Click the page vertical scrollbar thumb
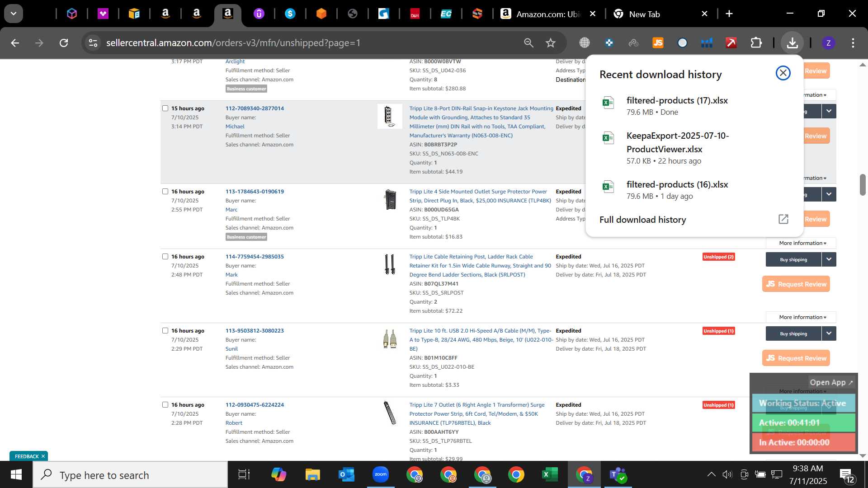The height and width of the screenshot is (488, 868). (863, 184)
